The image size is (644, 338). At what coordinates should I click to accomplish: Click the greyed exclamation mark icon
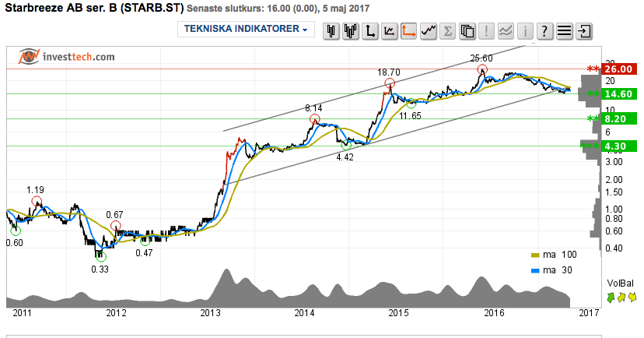point(486,31)
